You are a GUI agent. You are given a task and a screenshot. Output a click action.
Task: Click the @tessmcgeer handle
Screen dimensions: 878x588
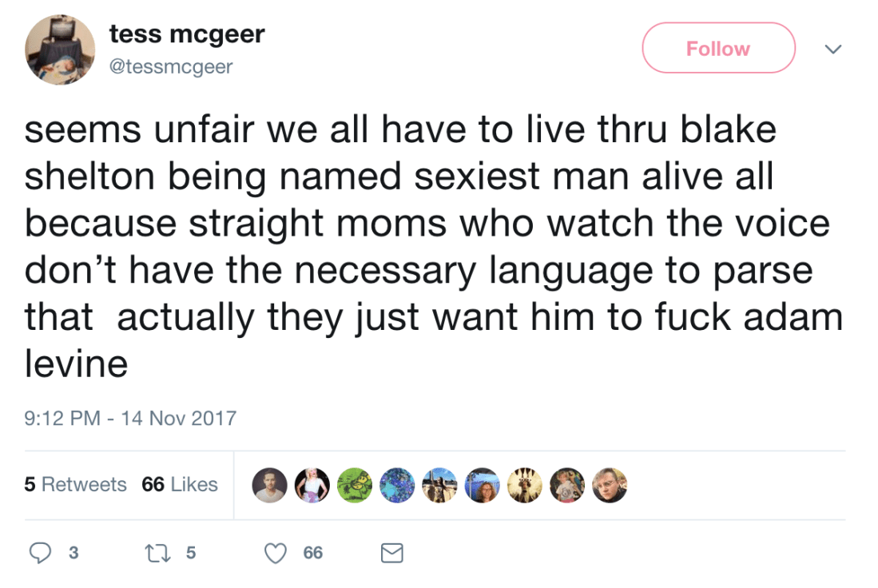[171, 67]
